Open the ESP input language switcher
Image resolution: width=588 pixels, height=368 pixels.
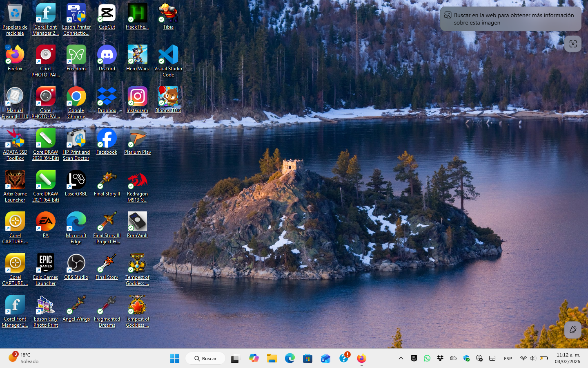click(x=508, y=359)
